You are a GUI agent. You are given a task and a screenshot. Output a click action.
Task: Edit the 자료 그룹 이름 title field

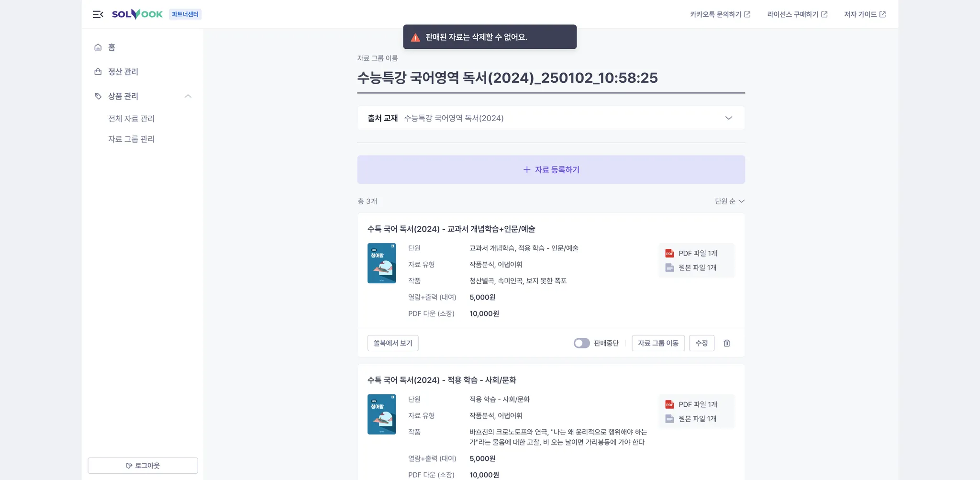coord(551,78)
